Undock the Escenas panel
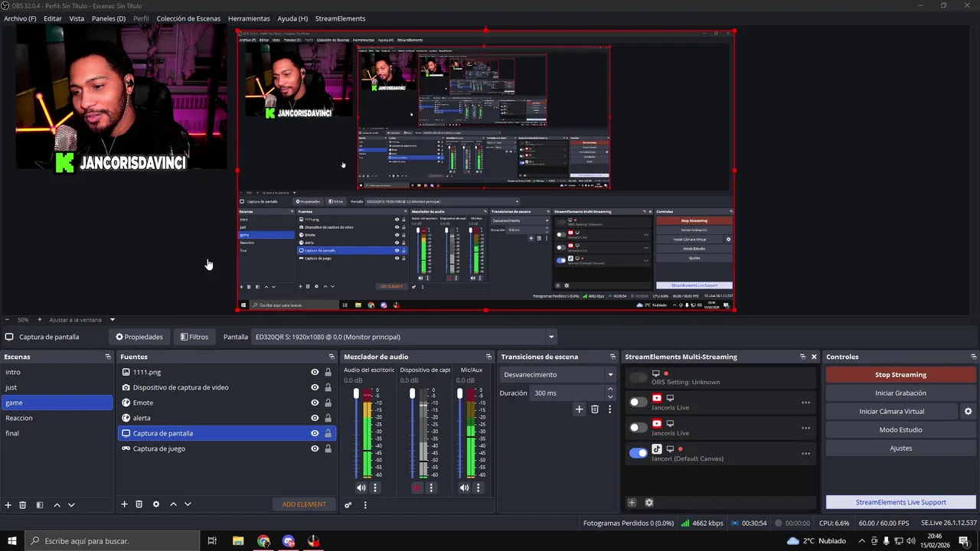Image resolution: width=980 pixels, height=551 pixels. click(x=108, y=357)
